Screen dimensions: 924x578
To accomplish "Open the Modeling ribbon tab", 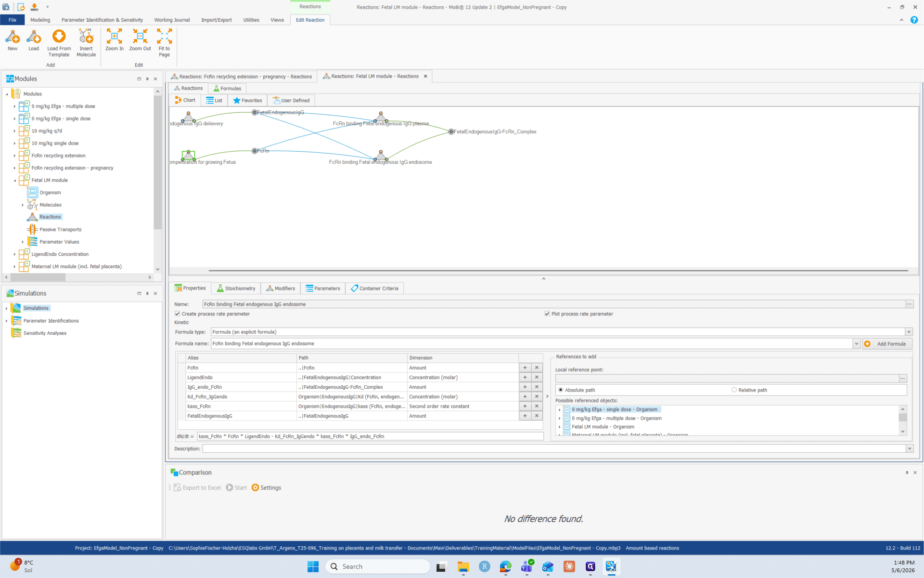I will coord(40,20).
